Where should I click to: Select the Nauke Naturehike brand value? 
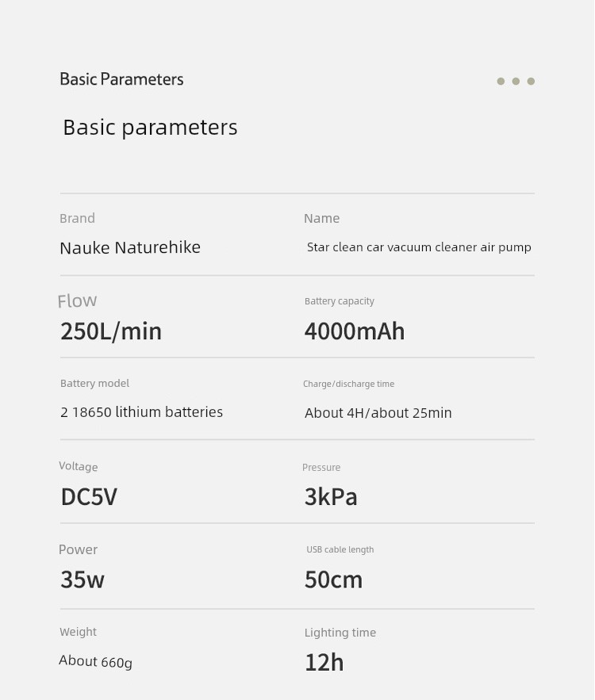pyautogui.click(x=130, y=247)
